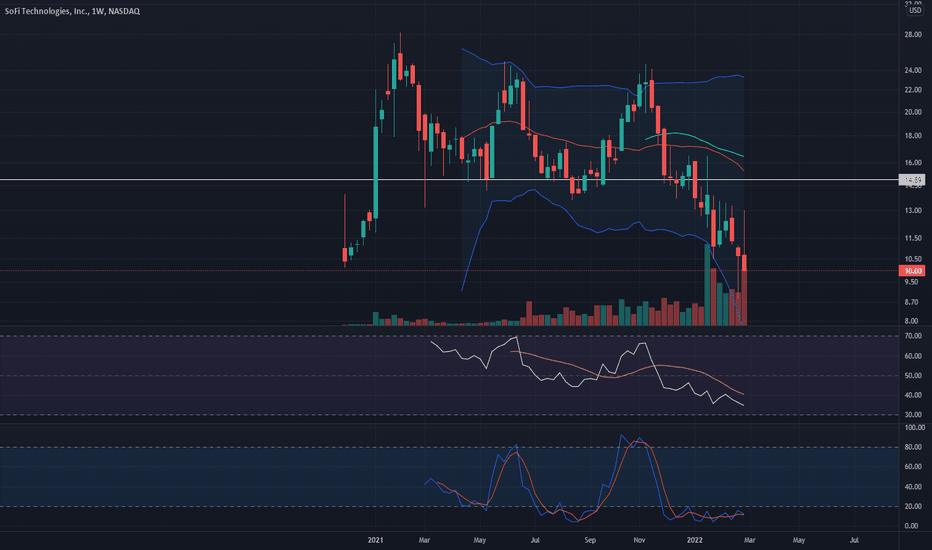The image size is (932, 550).
Task: Click the Sep label on the time axis
Action: pyautogui.click(x=590, y=540)
